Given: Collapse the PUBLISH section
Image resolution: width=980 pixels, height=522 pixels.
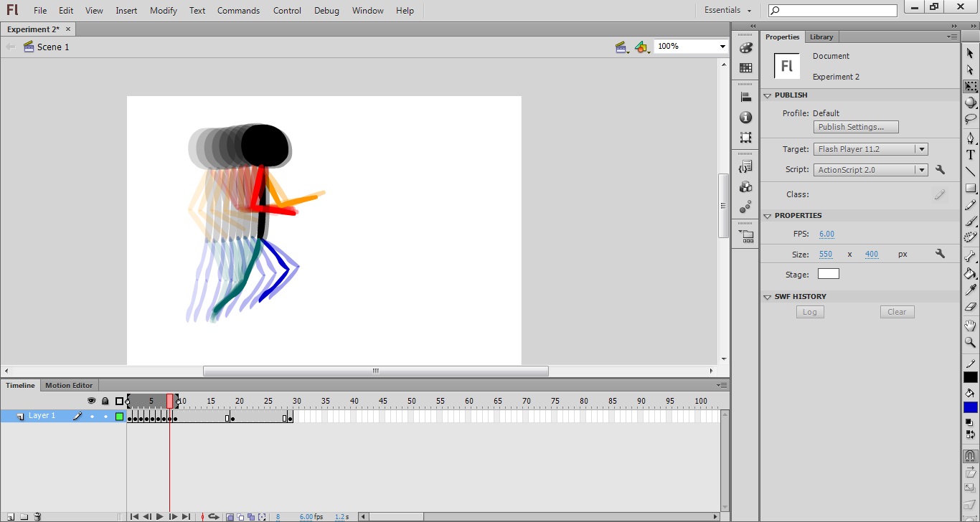Looking at the screenshot, I should 767,95.
